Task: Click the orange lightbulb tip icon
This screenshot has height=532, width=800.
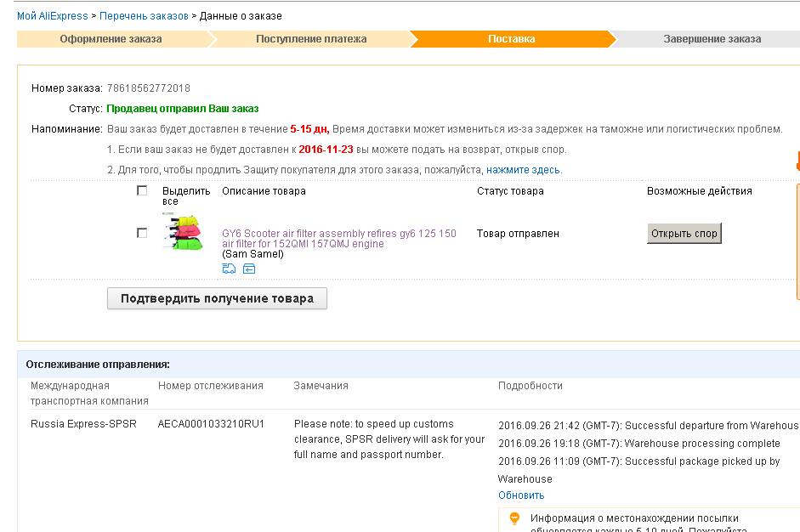Action: click(x=513, y=518)
